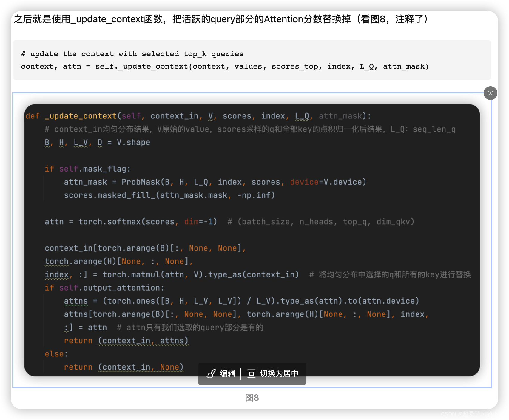Click 'scores.masked_fill_(attn_mask.mask, -np.inf)' line
The image size is (509, 420).
(169, 195)
